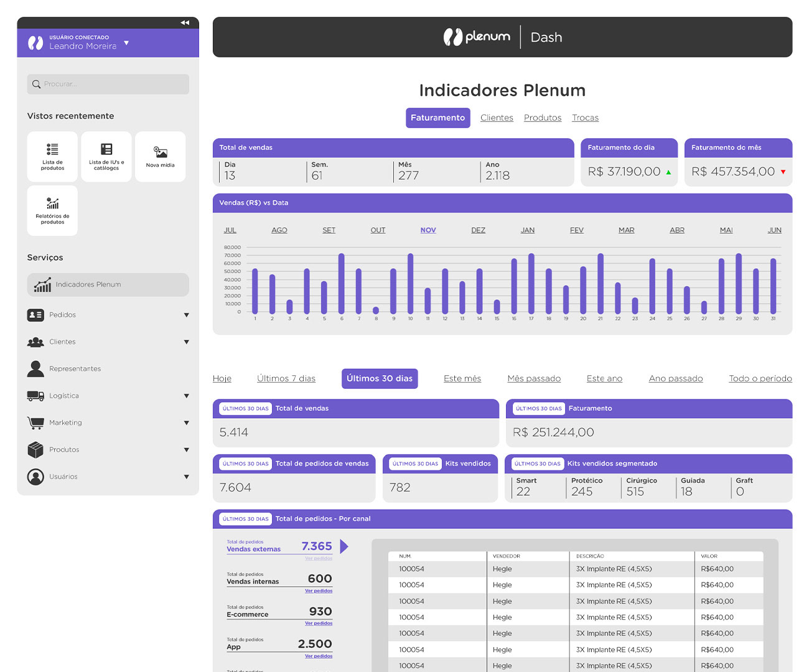809x672 pixels.
Task: Switch to the Produtos tab
Action: (543, 118)
